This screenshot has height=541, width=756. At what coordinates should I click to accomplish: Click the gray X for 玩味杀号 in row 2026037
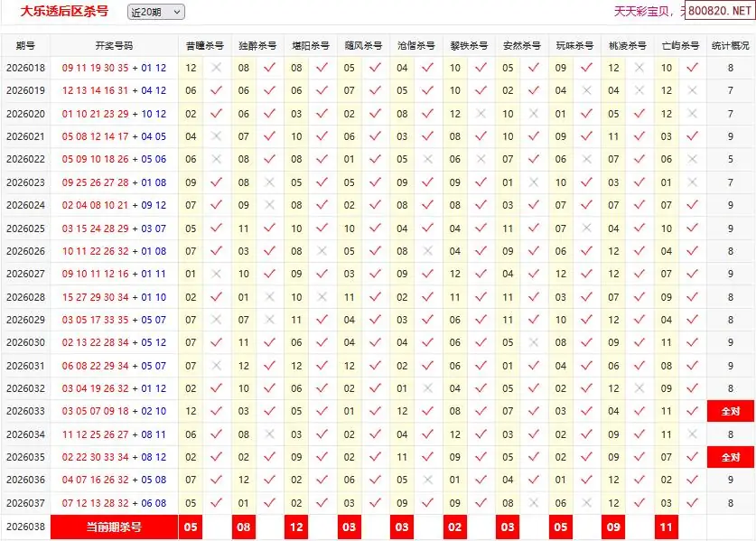click(x=586, y=503)
